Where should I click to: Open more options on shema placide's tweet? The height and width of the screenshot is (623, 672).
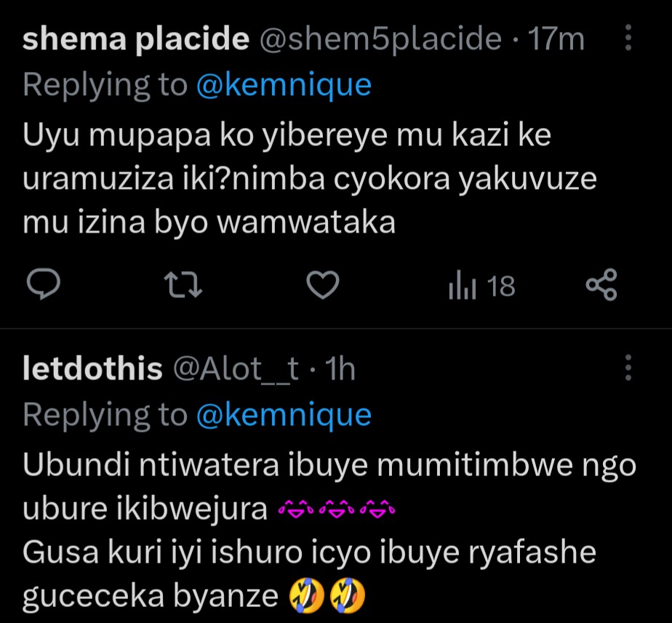coord(628,39)
